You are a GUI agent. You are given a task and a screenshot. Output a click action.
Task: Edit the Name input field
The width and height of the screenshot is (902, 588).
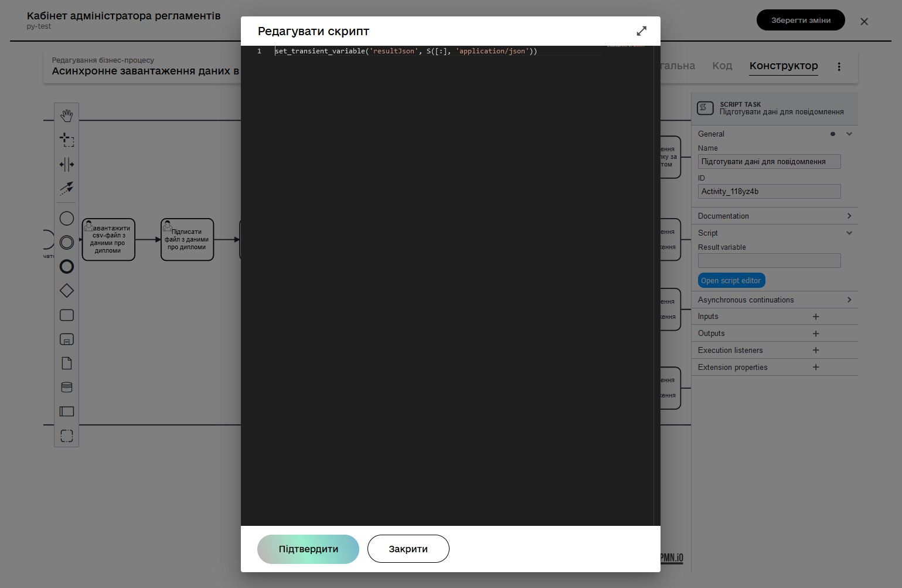pos(769,162)
